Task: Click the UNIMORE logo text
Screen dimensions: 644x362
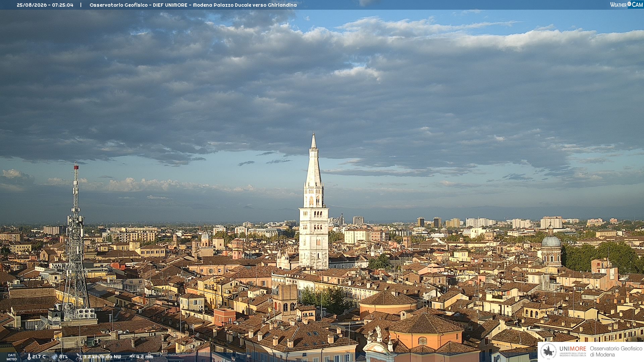Action: click(573, 349)
